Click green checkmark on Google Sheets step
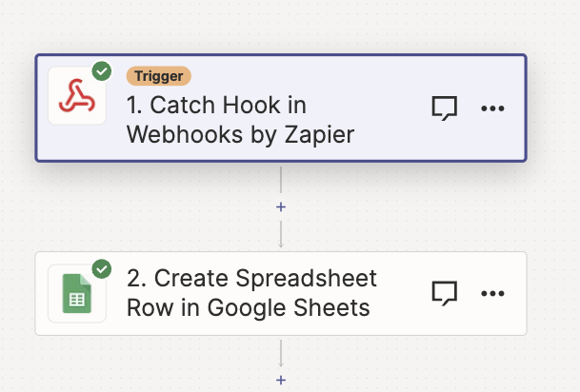 [x=101, y=269]
